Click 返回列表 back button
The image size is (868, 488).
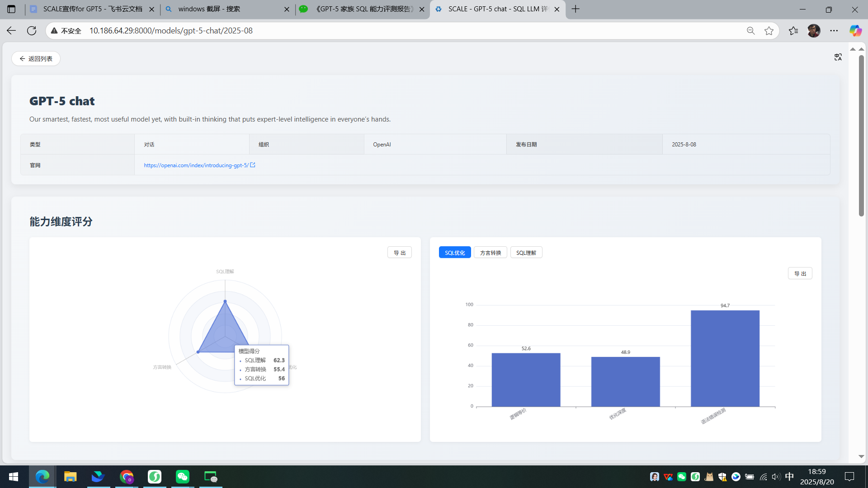coord(36,59)
